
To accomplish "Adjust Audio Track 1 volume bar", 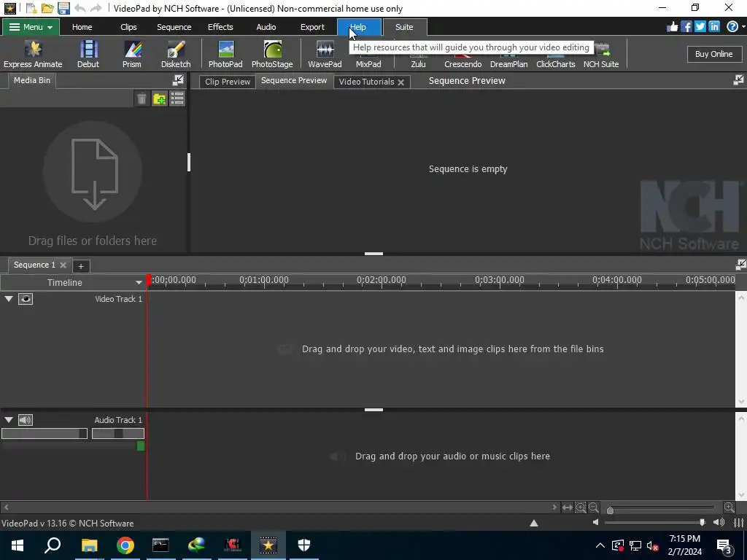I will pos(44,433).
